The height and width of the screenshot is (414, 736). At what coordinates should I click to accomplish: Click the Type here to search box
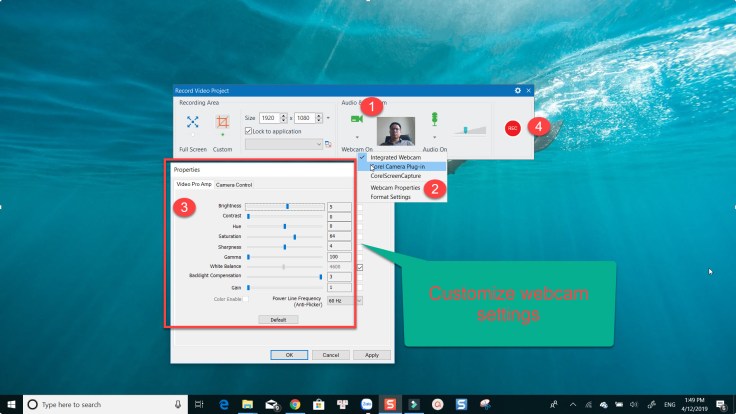(x=105, y=404)
